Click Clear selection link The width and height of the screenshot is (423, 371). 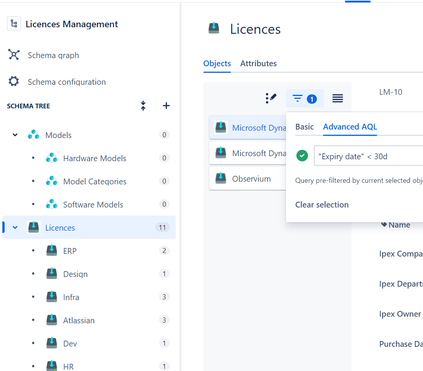point(322,204)
